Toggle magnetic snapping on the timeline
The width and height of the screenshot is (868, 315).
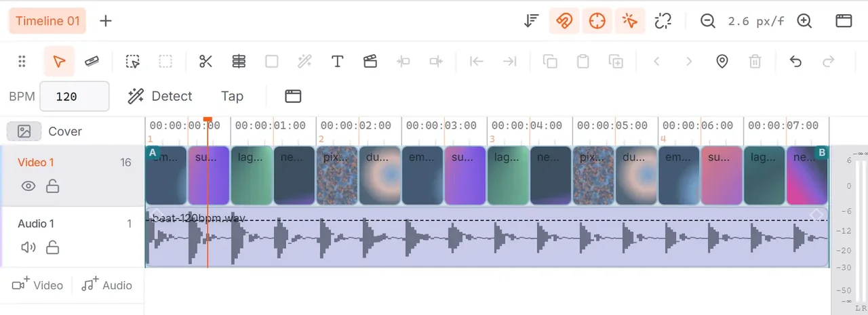564,21
